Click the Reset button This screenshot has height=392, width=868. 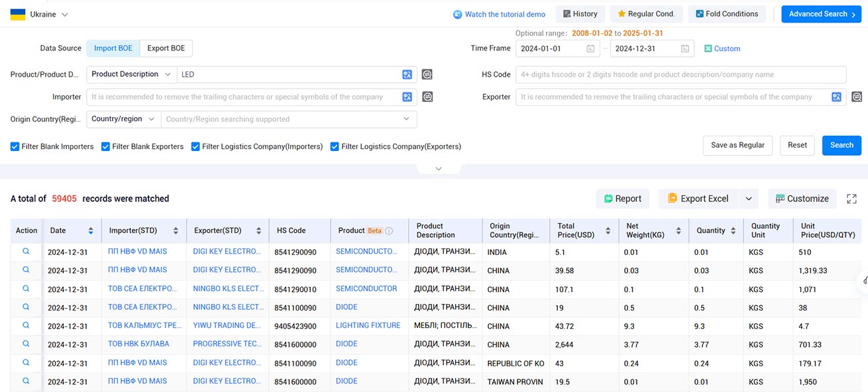coord(798,145)
